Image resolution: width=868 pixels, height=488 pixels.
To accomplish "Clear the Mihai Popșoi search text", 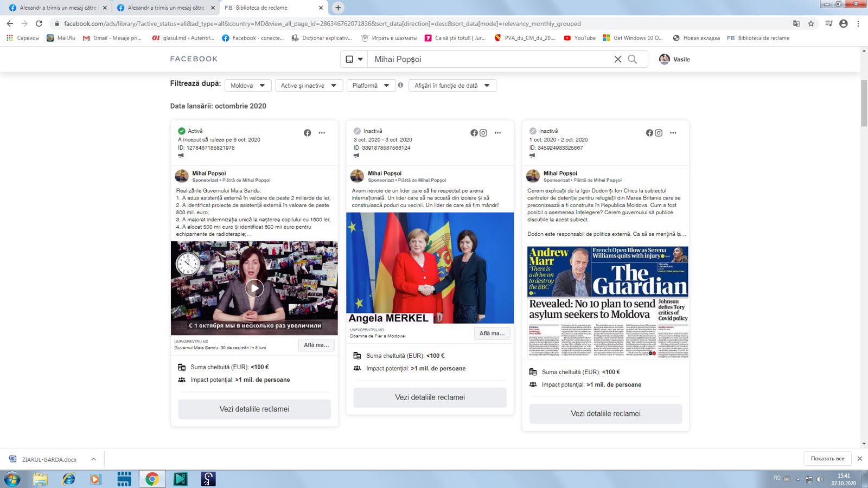I will coord(617,59).
